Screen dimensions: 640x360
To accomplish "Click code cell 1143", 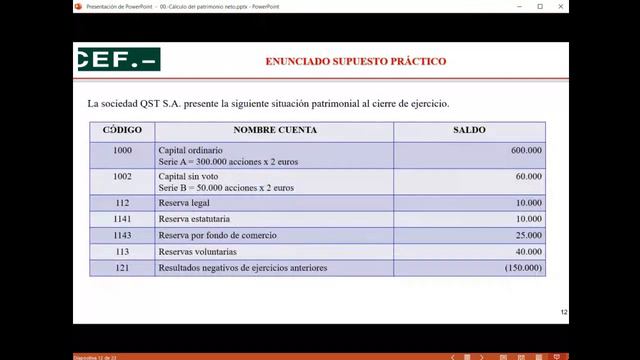I will 122,236.
